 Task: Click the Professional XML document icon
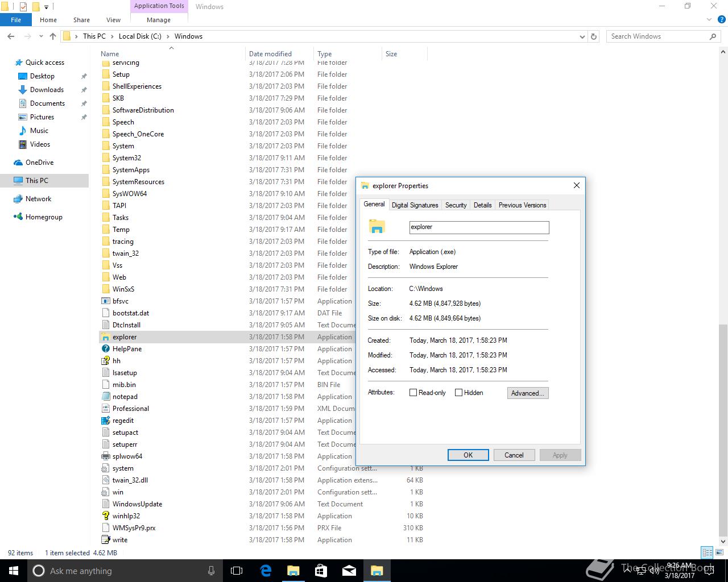click(105, 409)
